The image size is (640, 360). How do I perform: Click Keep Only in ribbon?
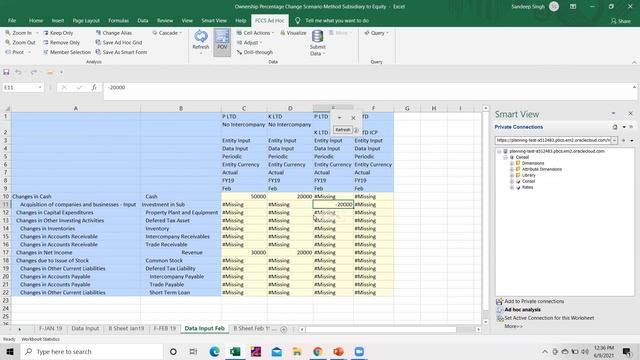pyautogui.click(x=58, y=33)
